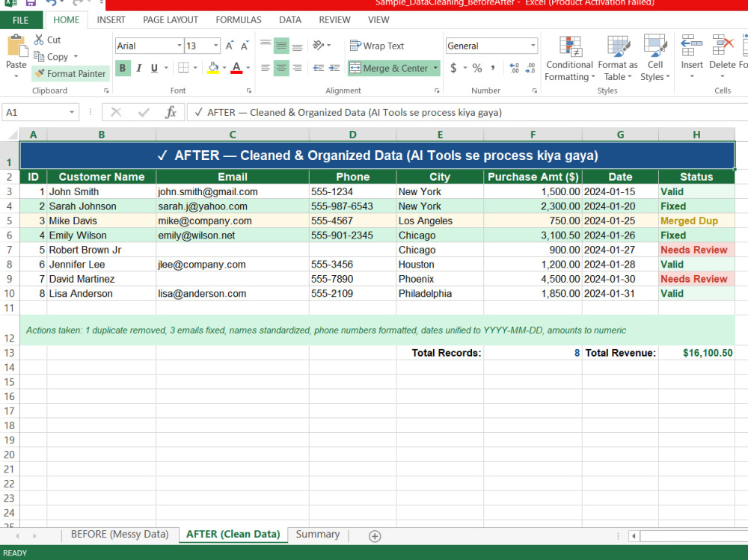Apply percent style
The image size is (748, 560).
[477, 68]
